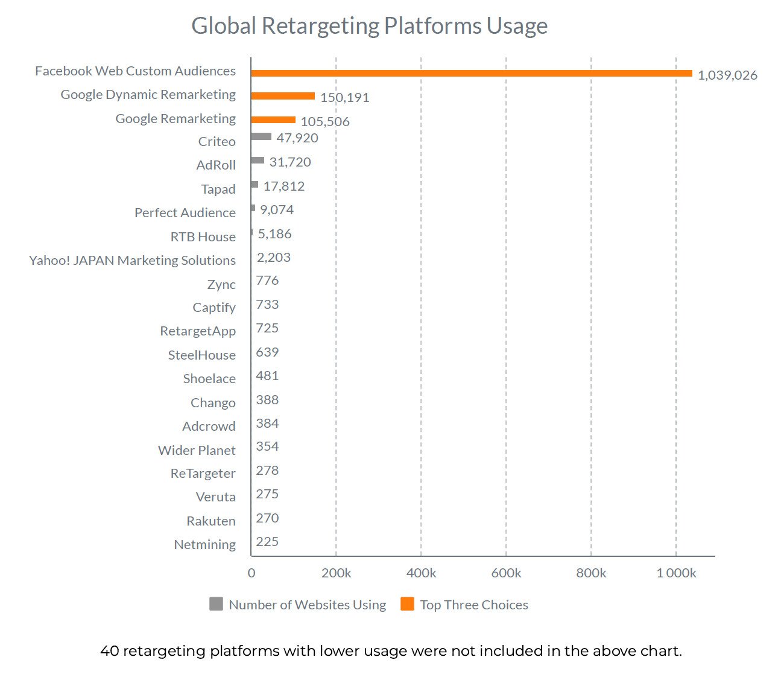The width and height of the screenshot is (784, 689).
Task: Click the value label 733
Action: click(x=268, y=305)
